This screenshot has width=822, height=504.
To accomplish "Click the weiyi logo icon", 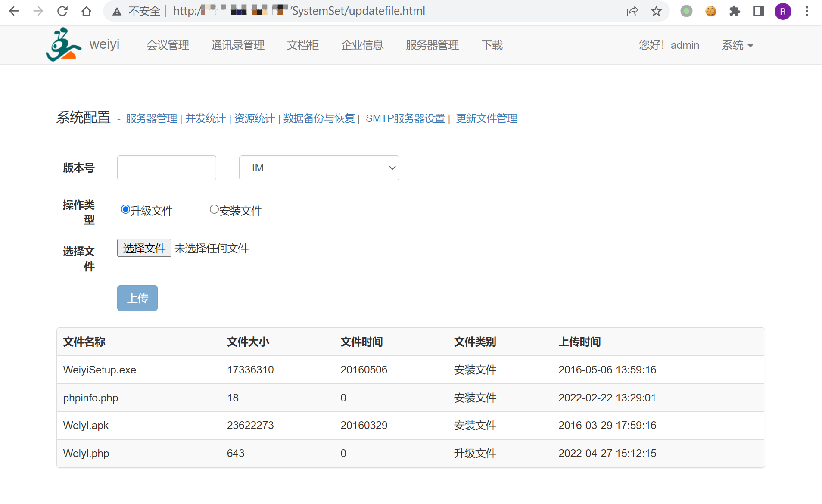I will 63,45.
